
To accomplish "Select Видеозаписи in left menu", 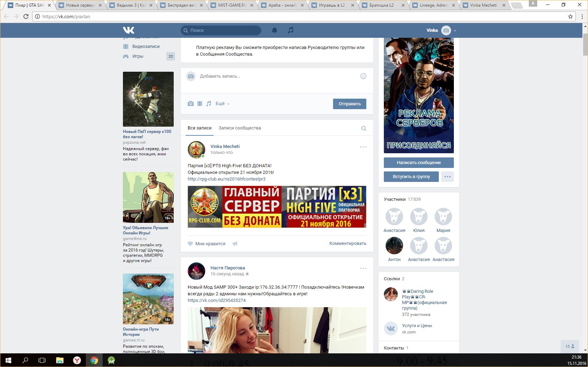I will (146, 47).
